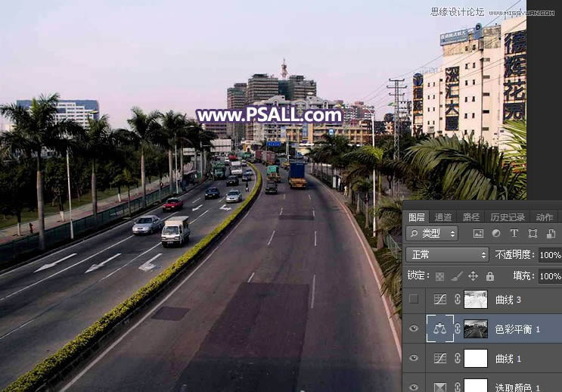Open the 类型 filter type dropdown
This screenshot has width=562, height=392.
pyautogui.click(x=432, y=234)
